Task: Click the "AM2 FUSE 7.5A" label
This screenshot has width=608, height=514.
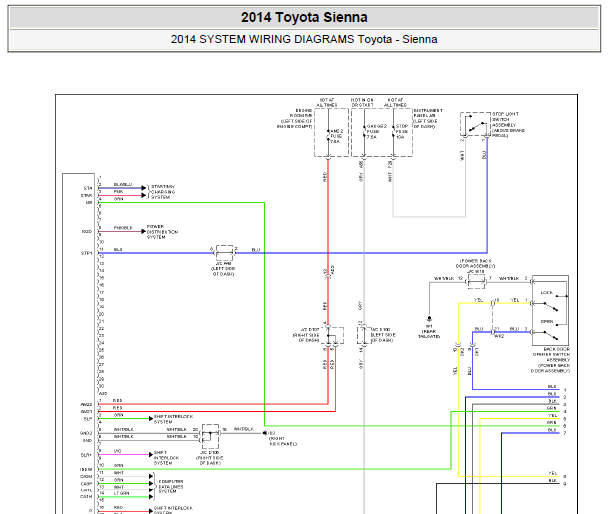Action: tap(336, 136)
